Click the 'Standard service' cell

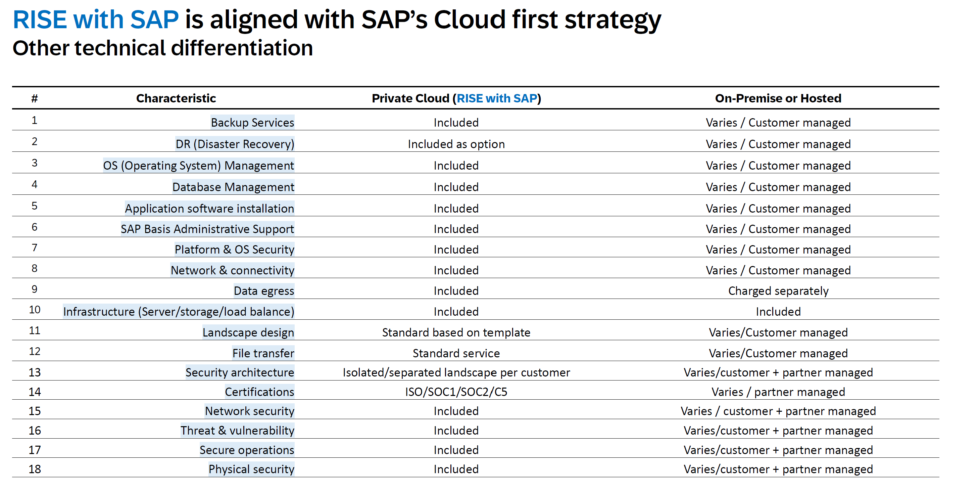point(456,353)
